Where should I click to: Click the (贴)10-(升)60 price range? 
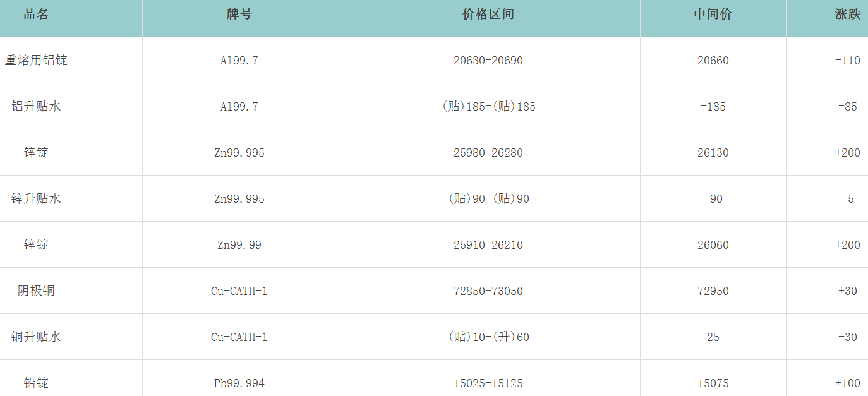488,337
